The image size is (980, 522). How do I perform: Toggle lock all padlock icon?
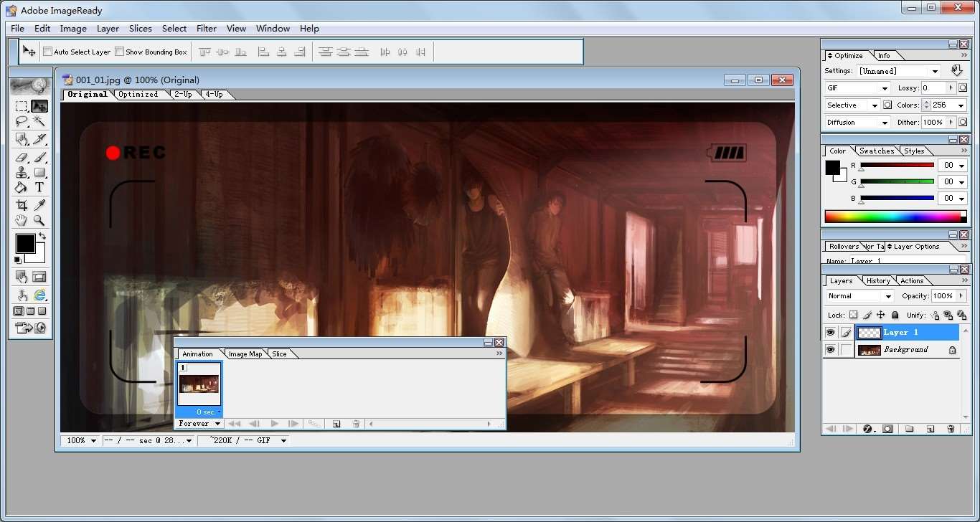click(895, 315)
